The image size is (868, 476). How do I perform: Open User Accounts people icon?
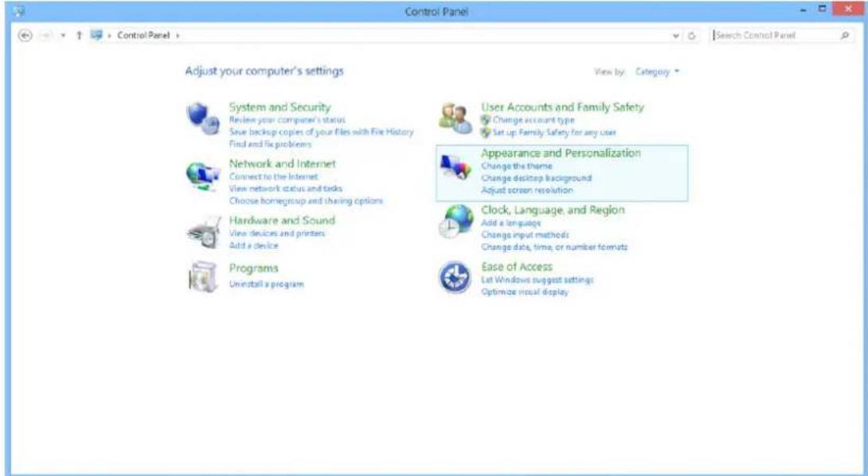(x=456, y=118)
